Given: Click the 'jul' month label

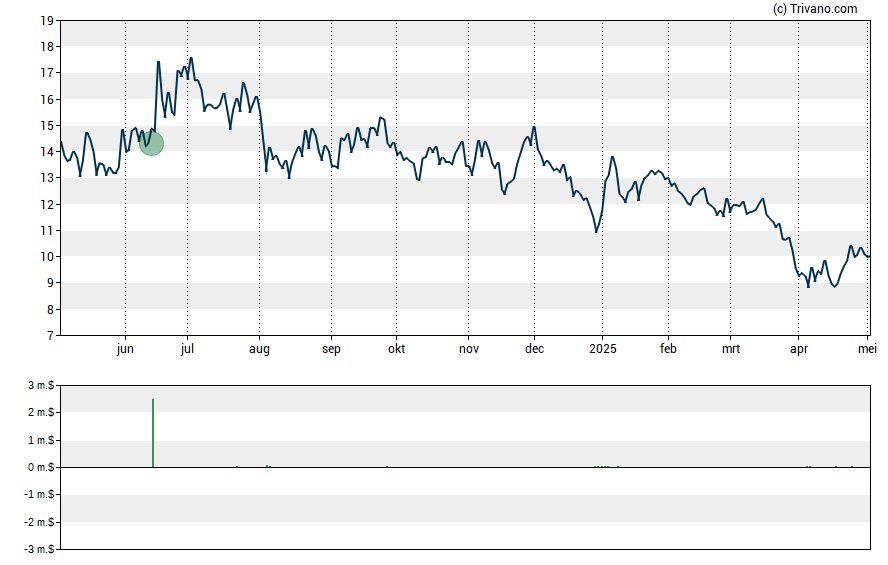Looking at the screenshot, I should [187, 349].
